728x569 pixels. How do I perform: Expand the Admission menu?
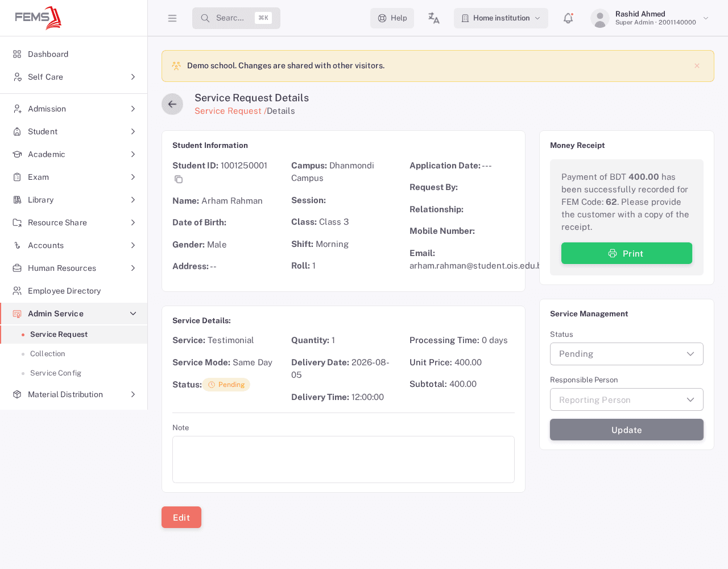click(x=74, y=109)
